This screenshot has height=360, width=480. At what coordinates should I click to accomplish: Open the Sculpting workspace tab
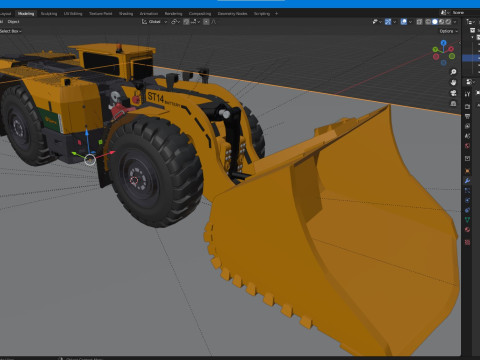pos(49,14)
